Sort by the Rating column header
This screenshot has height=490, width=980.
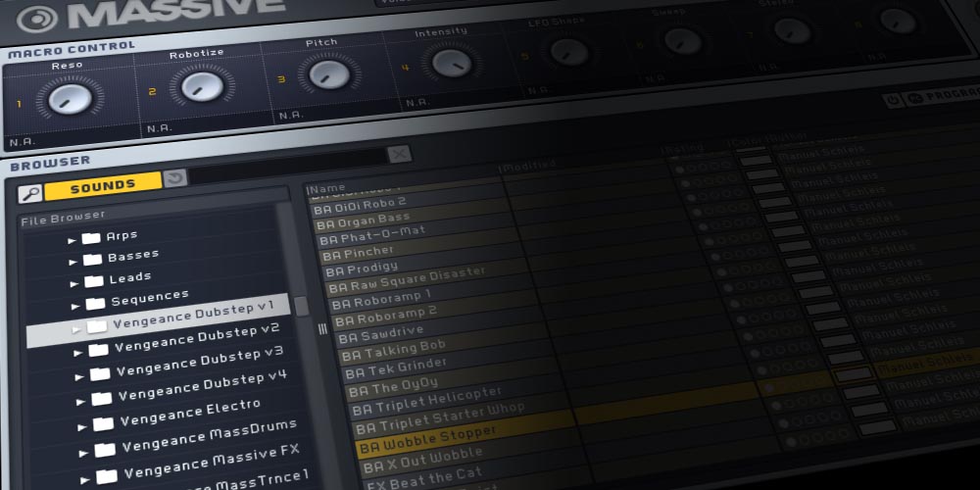[x=682, y=148]
